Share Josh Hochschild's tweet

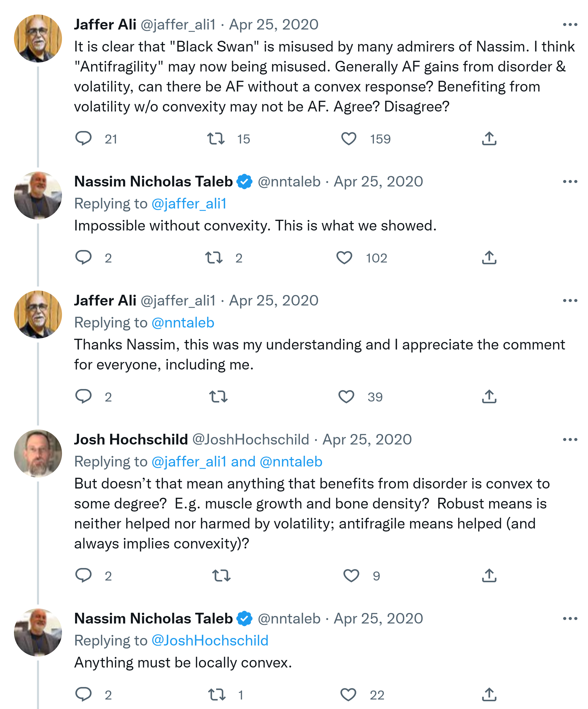(489, 575)
